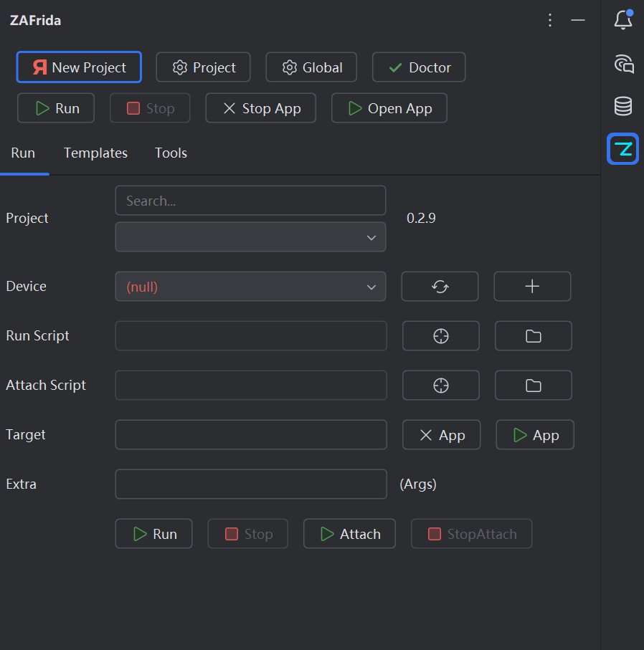The image size is (644, 650).
Task: Open the panel options three-dot menu
Action: click(x=550, y=20)
